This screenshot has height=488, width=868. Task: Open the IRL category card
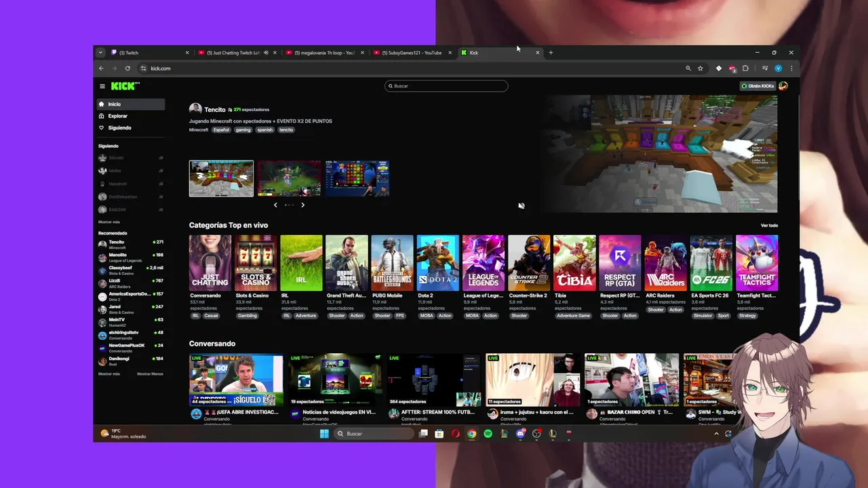pyautogui.click(x=301, y=263)
